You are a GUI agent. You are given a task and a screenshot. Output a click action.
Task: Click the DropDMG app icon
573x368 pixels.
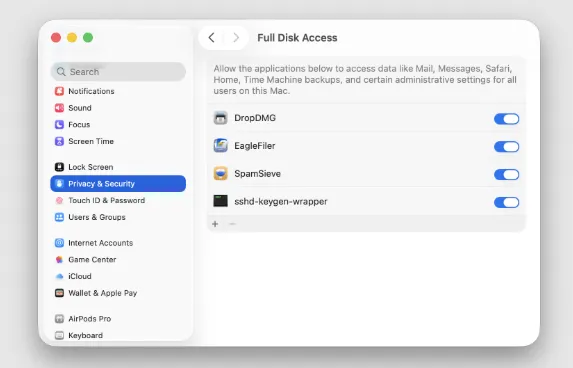[220, 118]
